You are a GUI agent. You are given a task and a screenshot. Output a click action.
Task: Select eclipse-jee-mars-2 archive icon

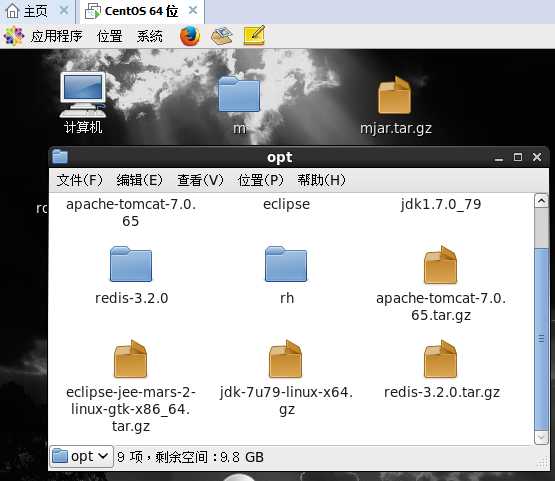click(131, 359)
